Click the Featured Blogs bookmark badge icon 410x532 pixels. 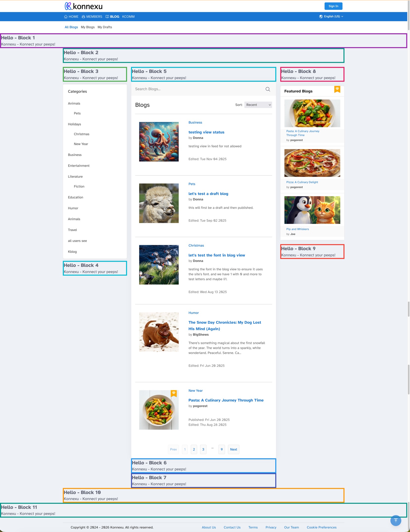point(337,89)
